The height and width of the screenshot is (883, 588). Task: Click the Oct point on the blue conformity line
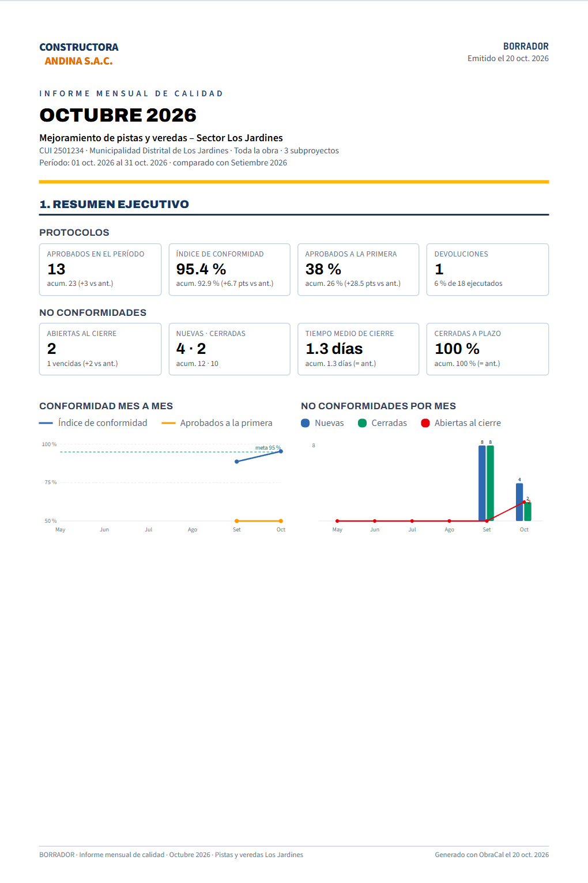[281, 451]
